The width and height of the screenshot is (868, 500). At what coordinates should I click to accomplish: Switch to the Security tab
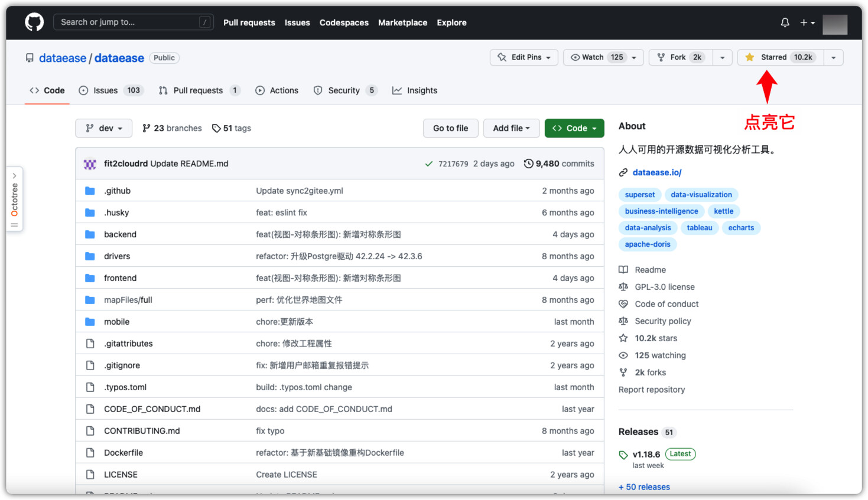pyautogui.click(x=345, y=90)
